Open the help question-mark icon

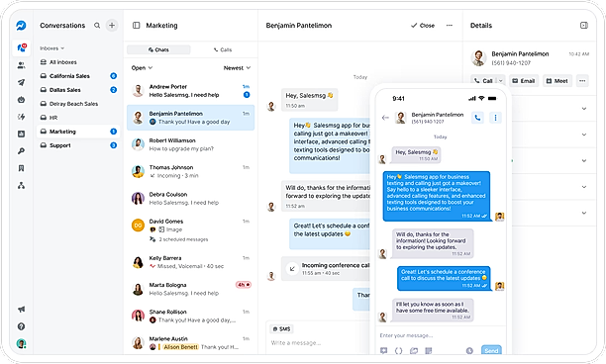(21, 326)
